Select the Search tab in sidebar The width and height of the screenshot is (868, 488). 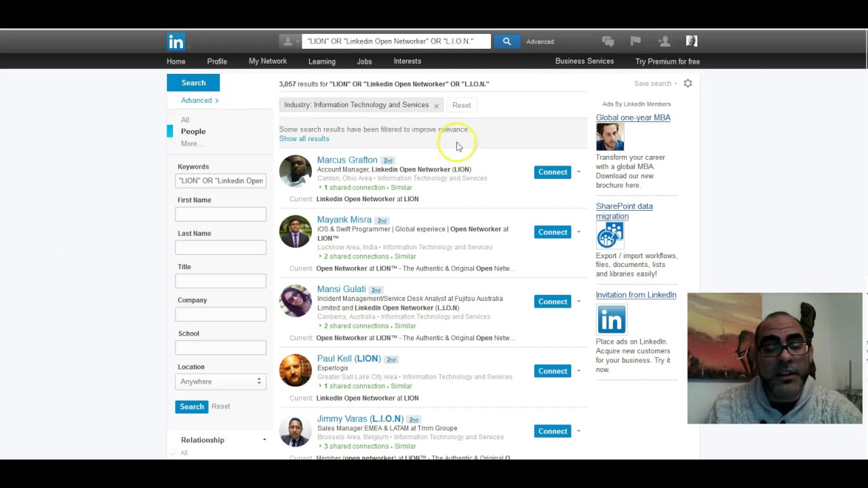tap(193, 83)
